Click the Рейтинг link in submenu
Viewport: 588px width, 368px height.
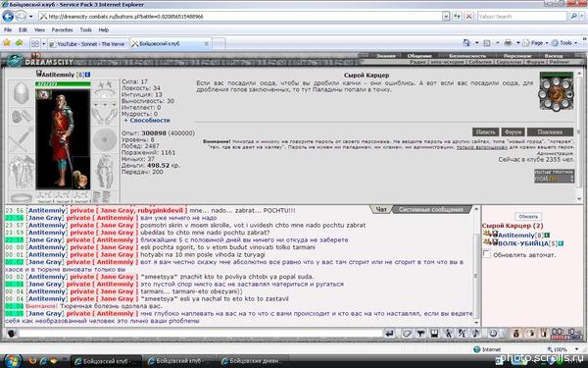(x=560, y=62)
